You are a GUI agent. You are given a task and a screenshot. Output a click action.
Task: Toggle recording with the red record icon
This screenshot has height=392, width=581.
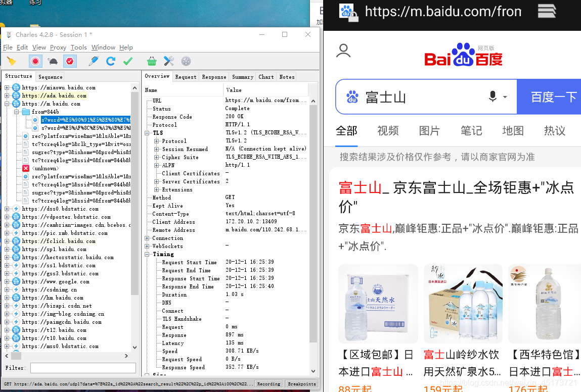pos(35,61)
